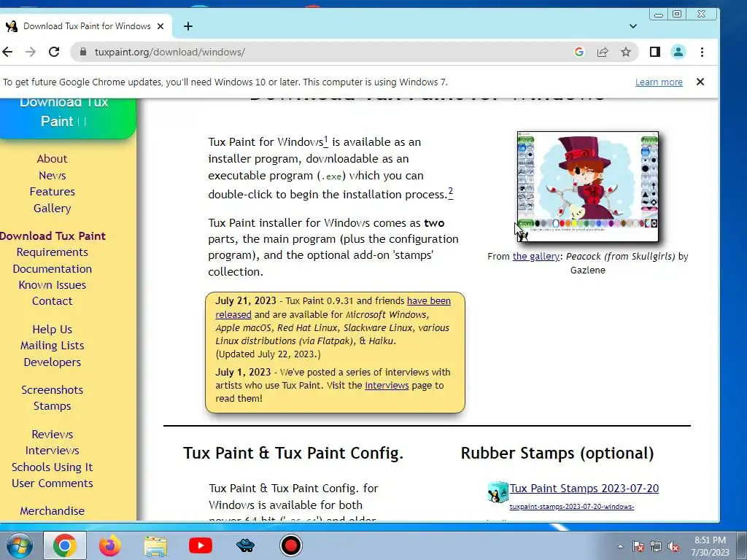Show hidden system tray icons arrow

click(620, 546)
